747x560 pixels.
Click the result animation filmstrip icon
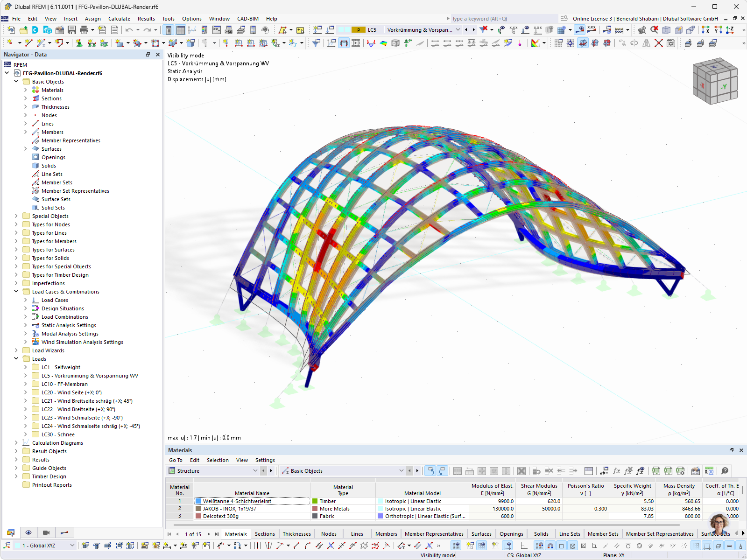point(356,43)
